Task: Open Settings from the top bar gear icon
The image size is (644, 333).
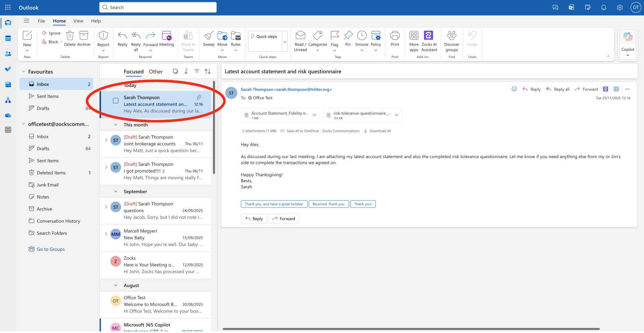Action: [620, 7]
